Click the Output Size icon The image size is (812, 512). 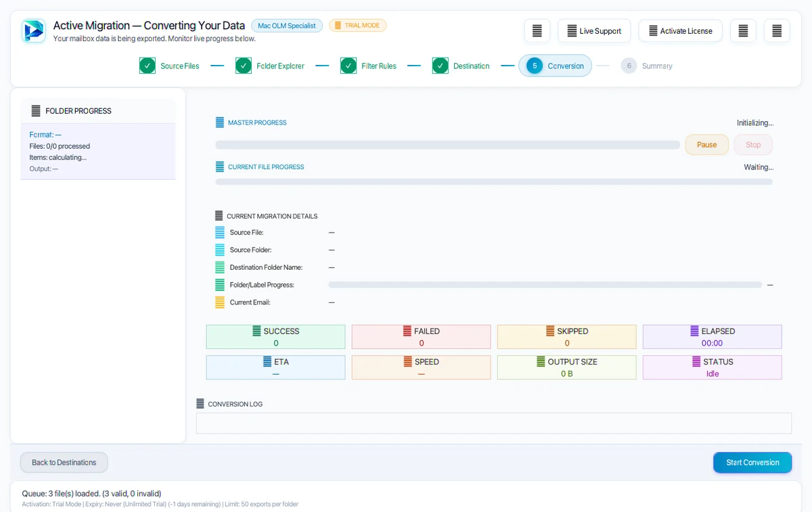[541, 362]
